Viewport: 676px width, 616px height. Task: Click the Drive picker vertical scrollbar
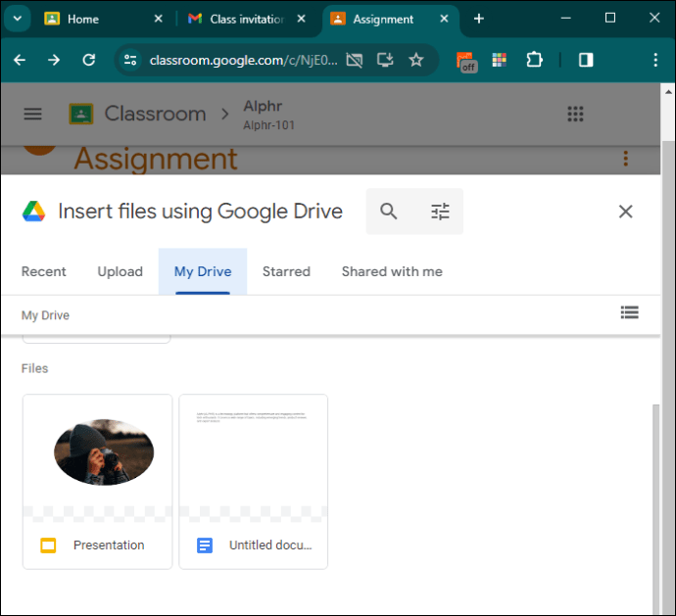click(x=655, y=508)
